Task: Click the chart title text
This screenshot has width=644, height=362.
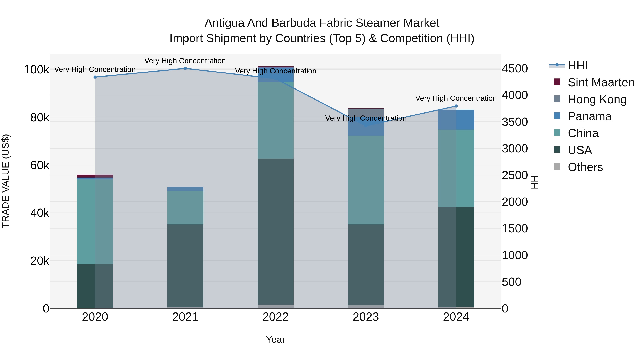Action: coord(322,31)
